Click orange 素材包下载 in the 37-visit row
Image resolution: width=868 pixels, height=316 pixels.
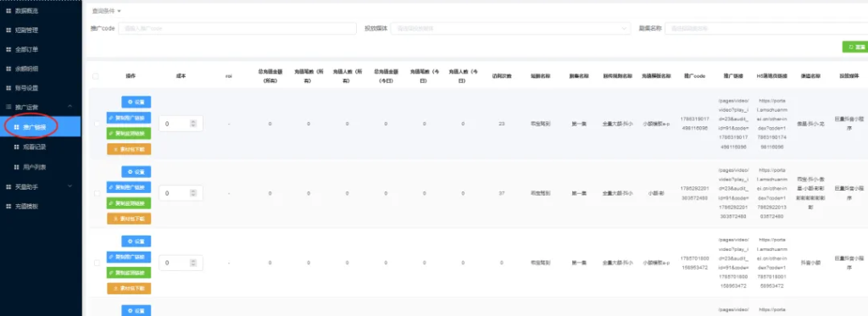[x=129, y=219]
